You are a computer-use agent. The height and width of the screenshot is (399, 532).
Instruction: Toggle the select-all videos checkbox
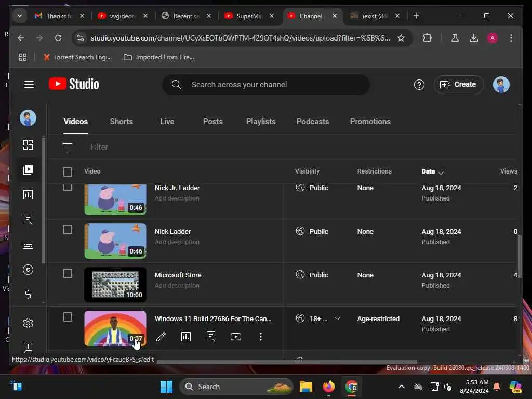point(68,171)
